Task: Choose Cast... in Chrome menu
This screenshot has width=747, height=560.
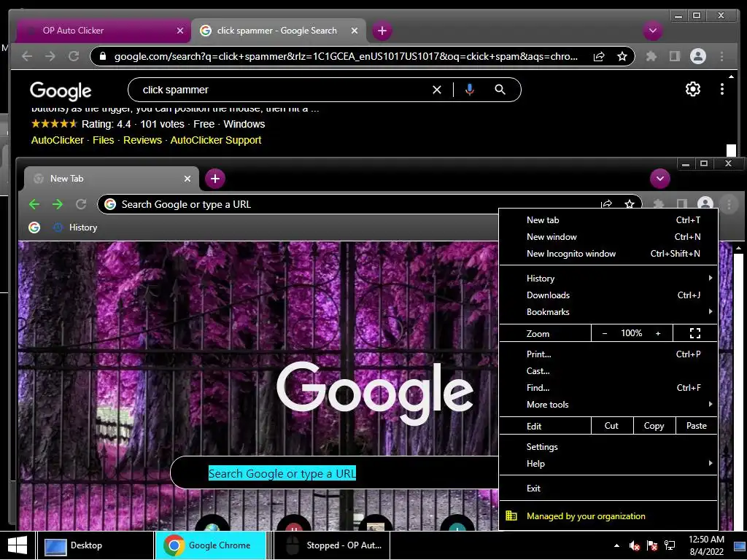Action: tap(608, 371)
